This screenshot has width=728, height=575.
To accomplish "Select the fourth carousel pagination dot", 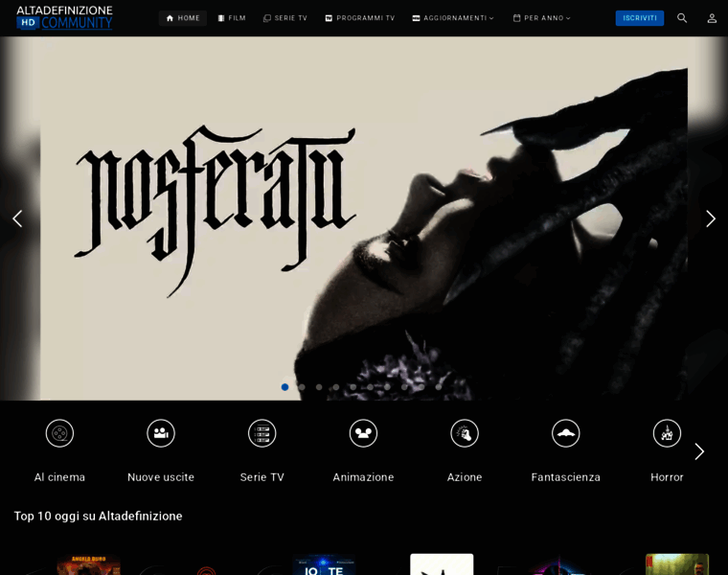I will click(336, 387).
